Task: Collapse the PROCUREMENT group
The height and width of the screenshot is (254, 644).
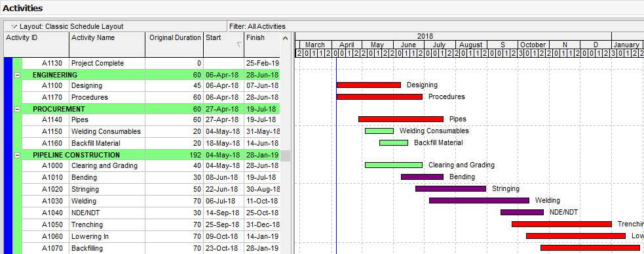Action: (17, 110)
